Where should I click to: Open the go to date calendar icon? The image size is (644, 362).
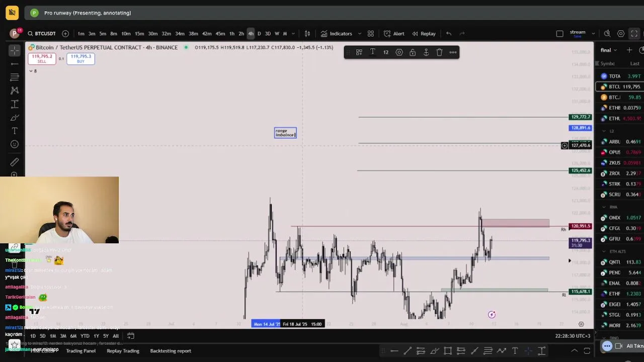tap(130, 336)
